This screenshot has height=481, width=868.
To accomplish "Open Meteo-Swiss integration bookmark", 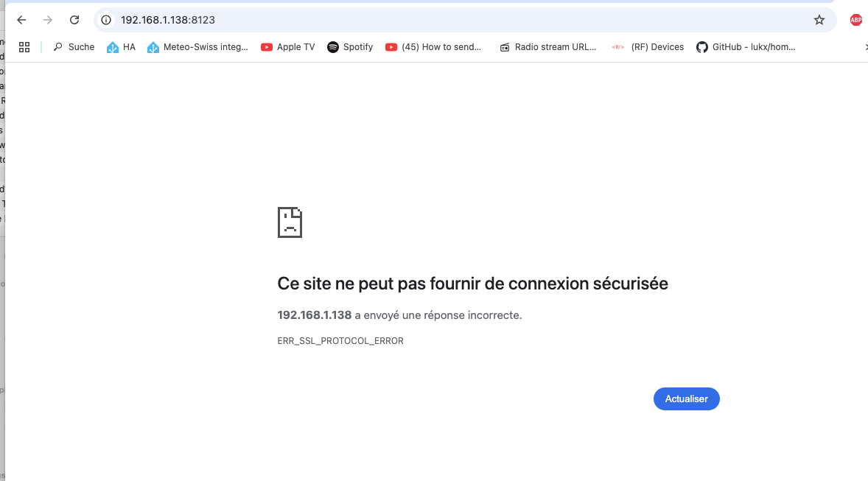I will (x=197, y=47).
